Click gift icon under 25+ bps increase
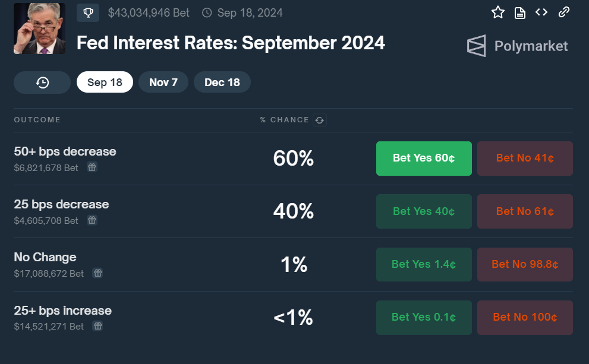589x364 pixels. (97, 326)
